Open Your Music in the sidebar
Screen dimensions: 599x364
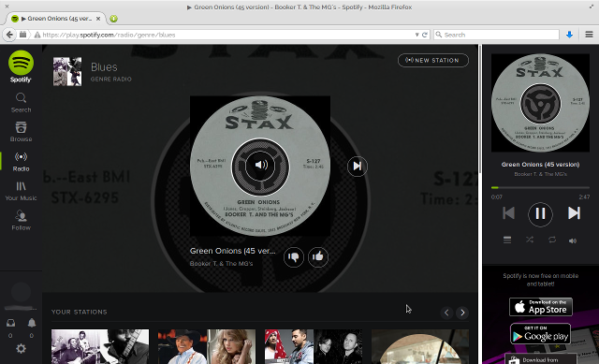point(21,191)
